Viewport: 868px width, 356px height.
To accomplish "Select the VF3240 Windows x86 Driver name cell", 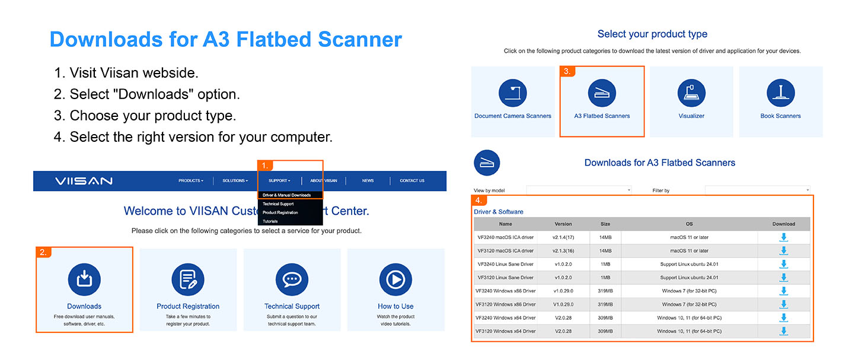I will pos(505,291).
